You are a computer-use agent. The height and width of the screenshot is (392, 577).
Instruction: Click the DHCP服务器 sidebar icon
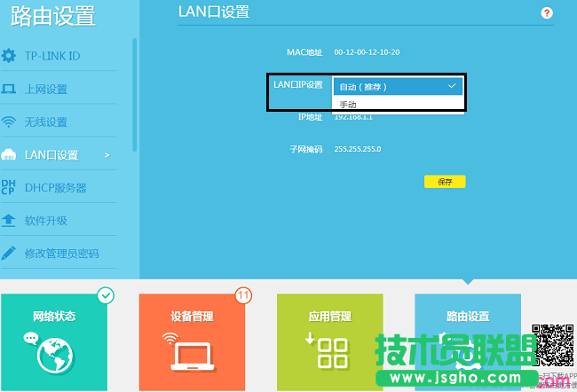[9, 187]
